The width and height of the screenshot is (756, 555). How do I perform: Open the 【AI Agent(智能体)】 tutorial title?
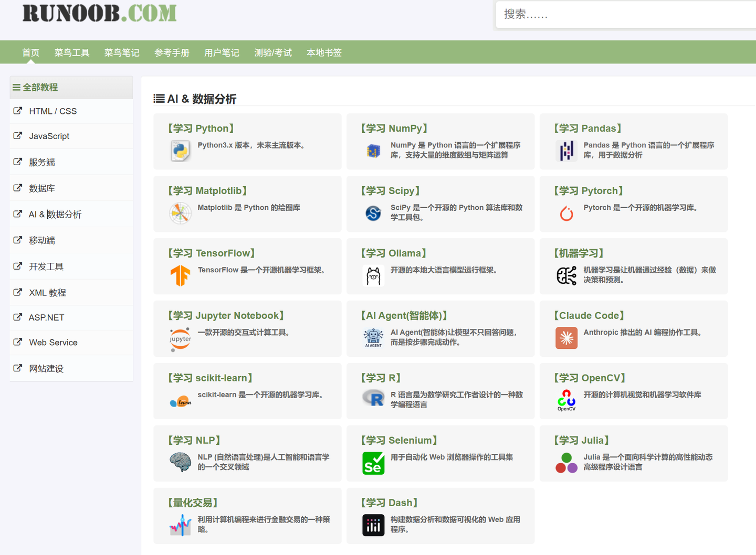pos(404,316)
